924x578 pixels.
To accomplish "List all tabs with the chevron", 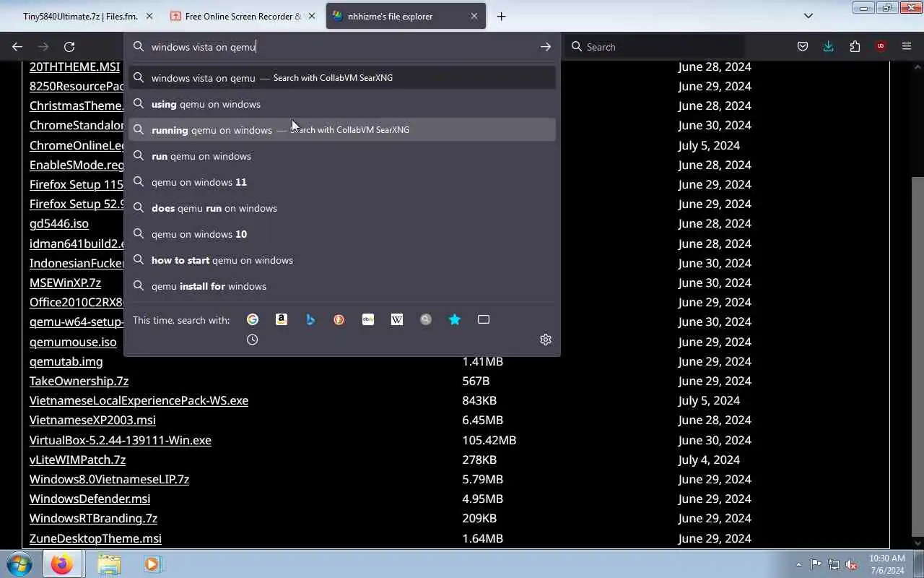I will [808, 16].
